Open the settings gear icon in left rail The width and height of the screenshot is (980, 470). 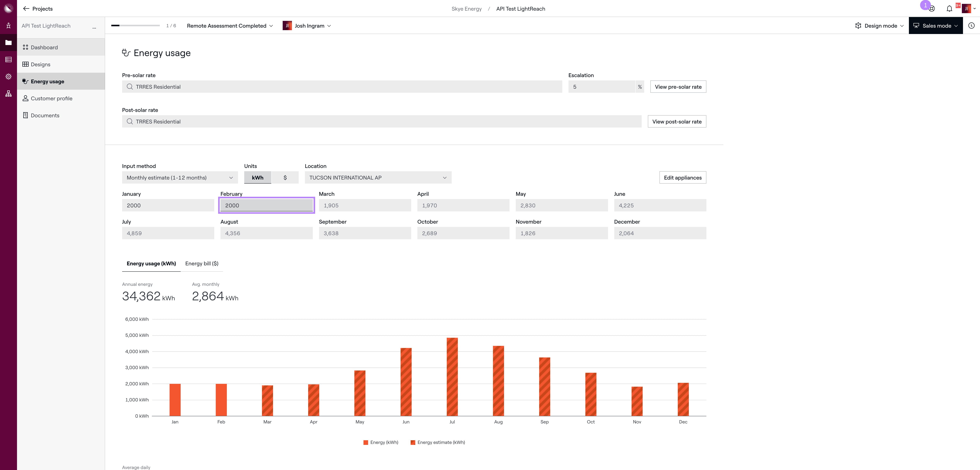[8, 77]
